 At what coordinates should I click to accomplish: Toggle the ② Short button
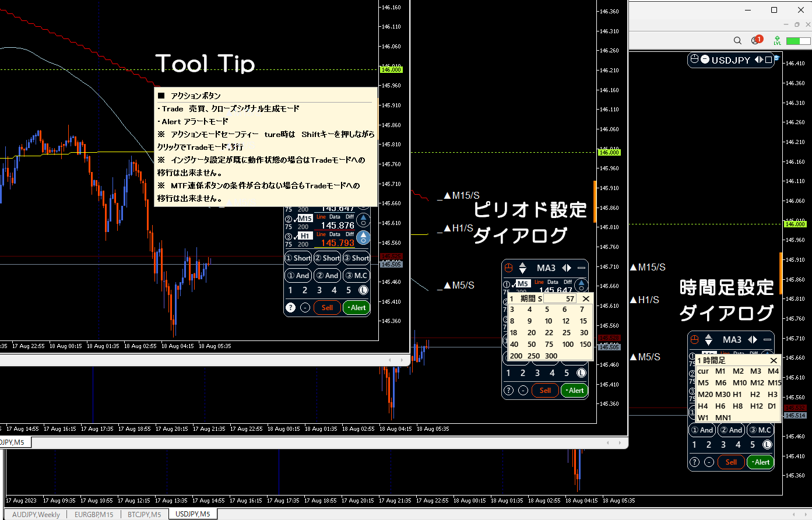pyautogui.click(x=327, y=258)
